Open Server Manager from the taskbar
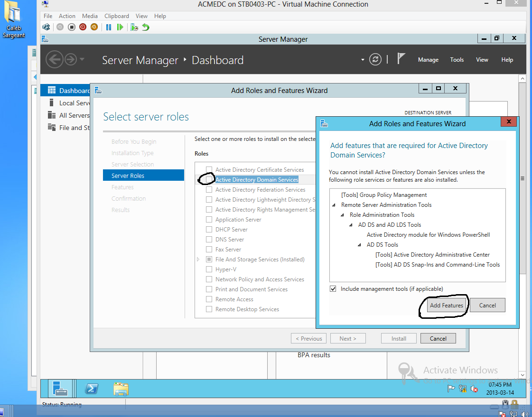 point(61,389)
